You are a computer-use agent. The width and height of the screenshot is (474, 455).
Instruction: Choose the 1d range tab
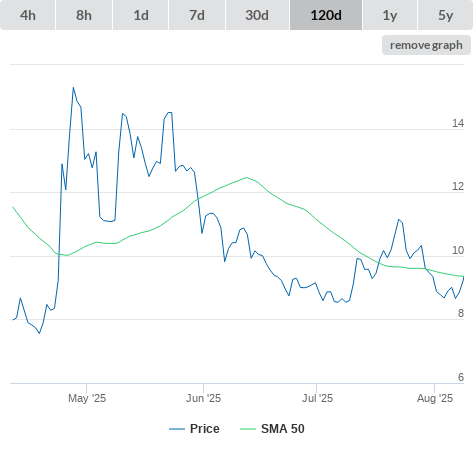(141, 15)
